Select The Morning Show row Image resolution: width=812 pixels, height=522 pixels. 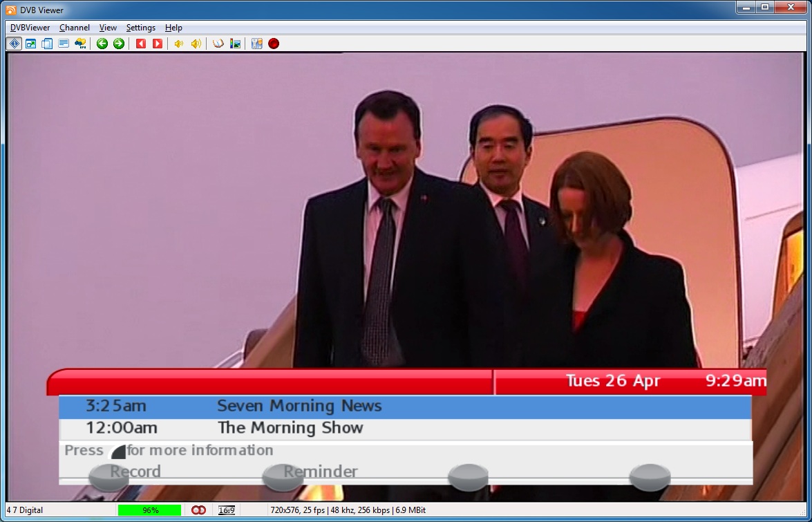(405, 429)
